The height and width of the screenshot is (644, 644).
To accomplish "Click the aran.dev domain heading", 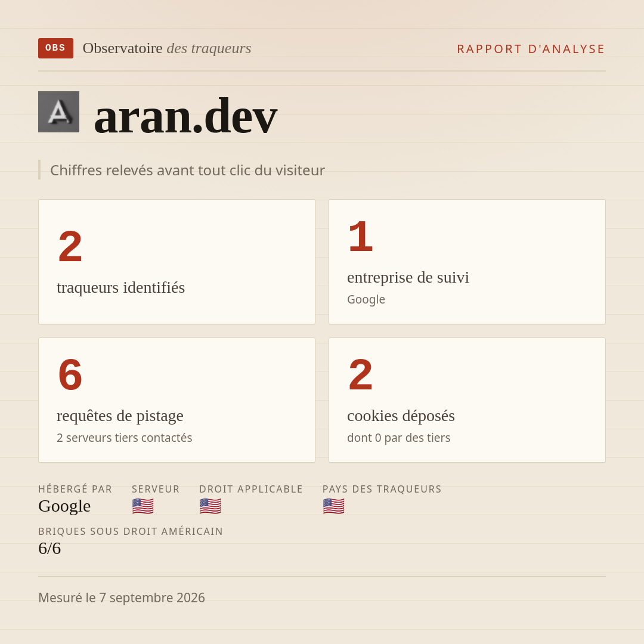I will [185, 116].
